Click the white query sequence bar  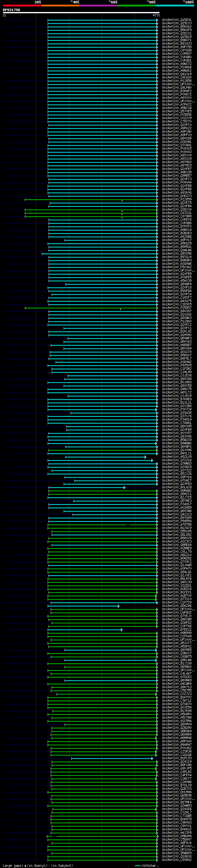point(81,13)
